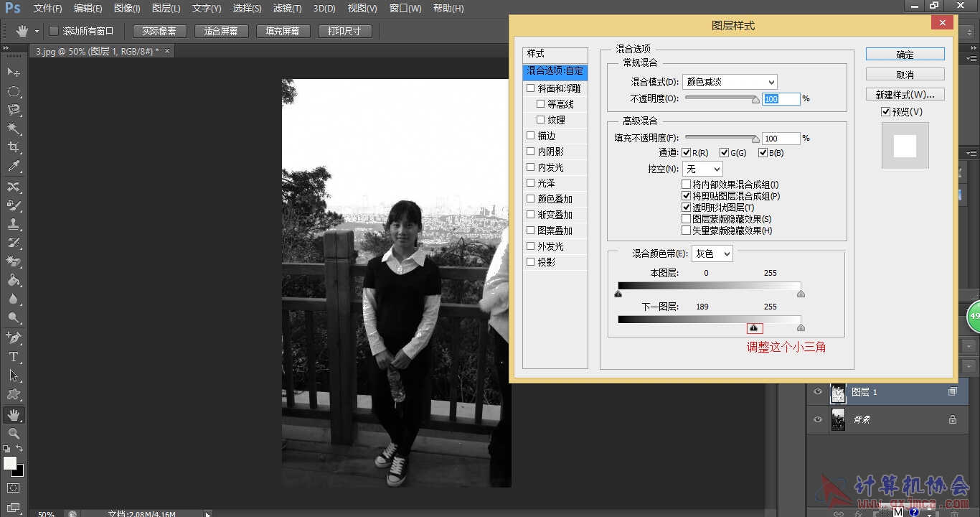Click 取消 cancel button
The height and width of the screenshot is (517, 980).
tap(905, 75)
